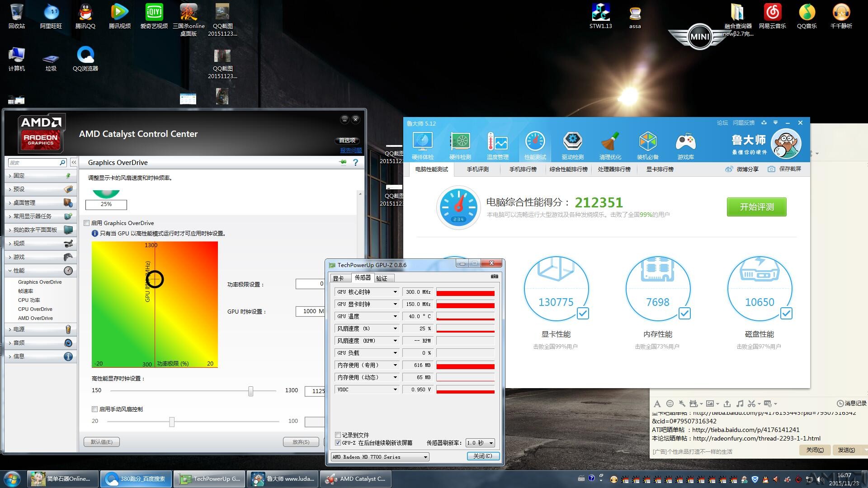The width and height of the screenshot is (868, 488).
Task: Enable the 启用 Graphics OverDrive checkbox
Action: 87,223
